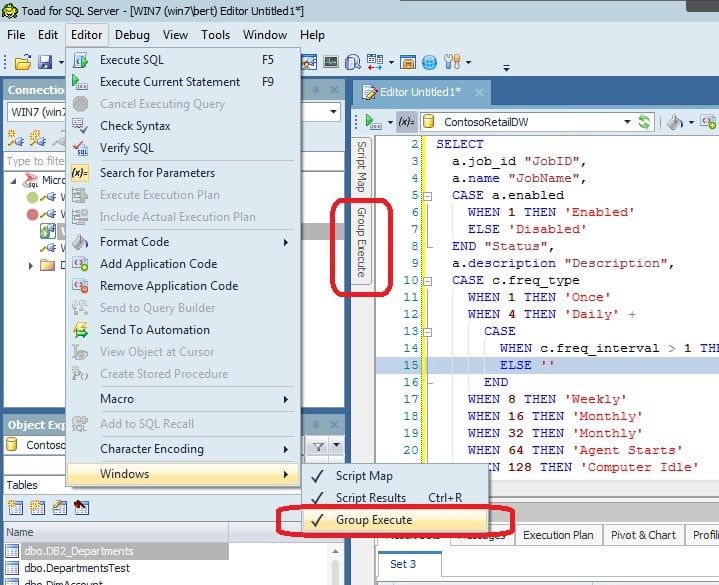Click the database search magnifier toolbar icon
719x585 pixels.
(353, 62)
